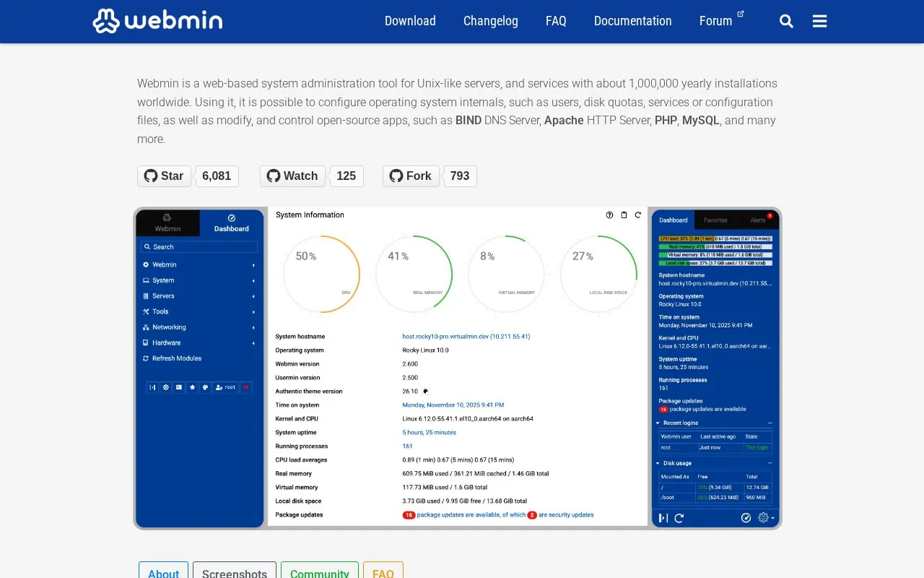Screen dimensions: 924x578
Task: Click the host.rocky10-pro.virtualmin.dev hostname link
Action: [466, 337]
